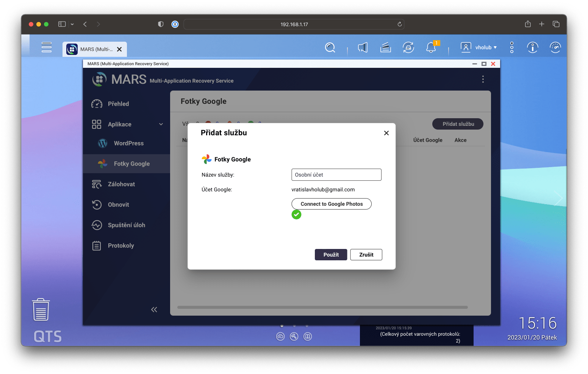588x374 pixels.
Task: Click the book-shaped bottom desktop icon
Action: 308,336
